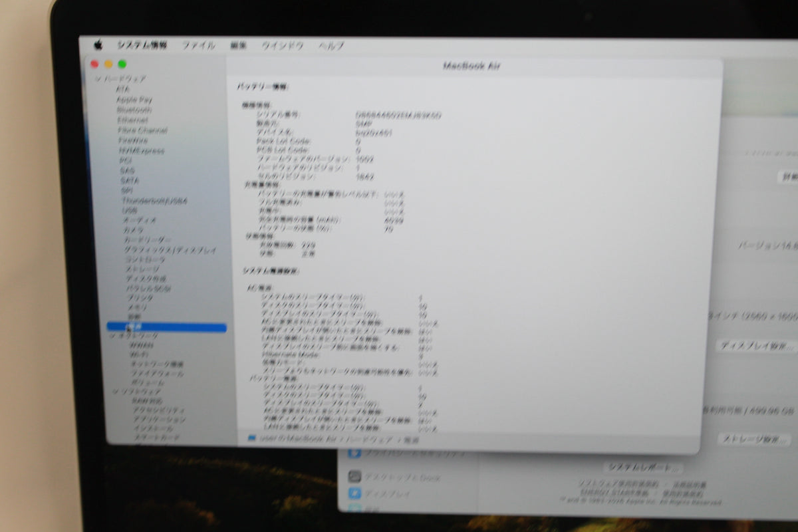Open デスクトップとDock in System Settings sidebar
The image size is (798, 532).
(403, 477)
